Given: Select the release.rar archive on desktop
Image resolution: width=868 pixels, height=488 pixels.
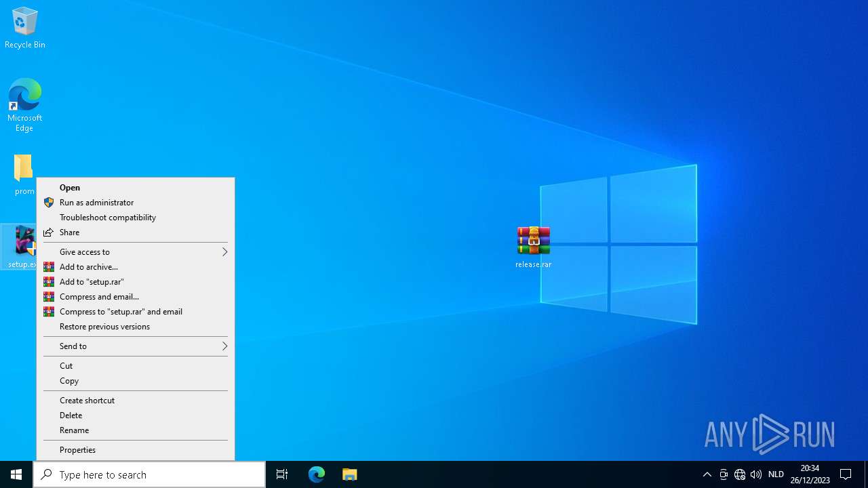Looking at the screenshot, I should 534,247.
